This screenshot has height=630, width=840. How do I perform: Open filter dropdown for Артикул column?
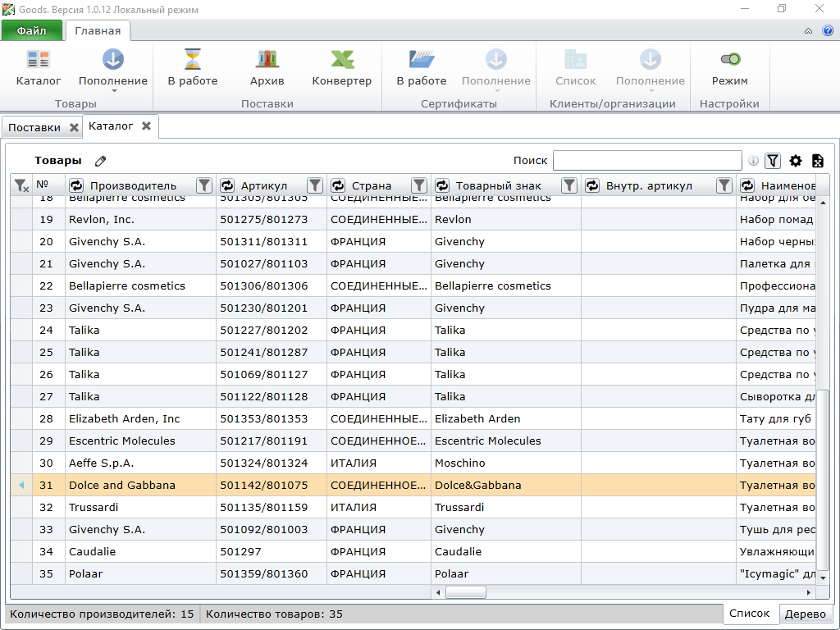[315, 185]
